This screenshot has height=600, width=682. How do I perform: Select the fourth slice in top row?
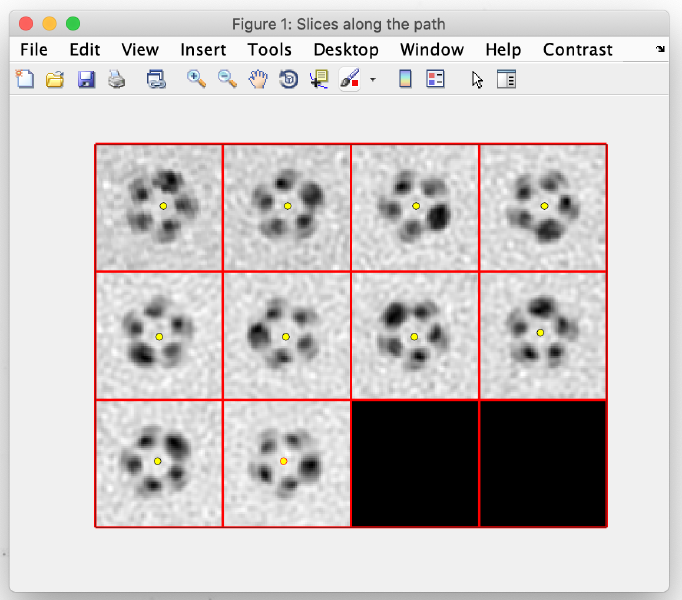543,208
